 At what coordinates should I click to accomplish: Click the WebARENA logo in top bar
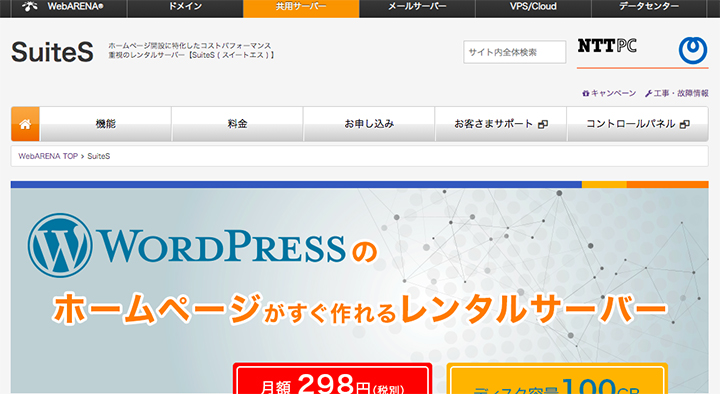coord(63,7)
